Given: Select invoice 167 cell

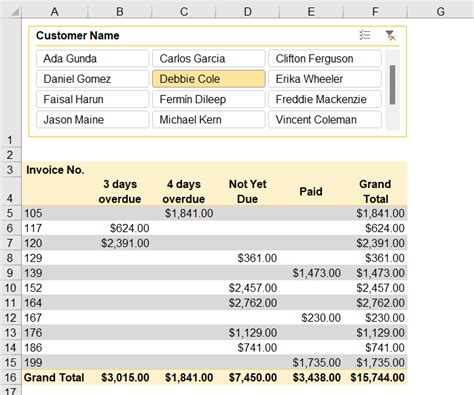Looking at the screenshot, I should (x=55, y=318).
